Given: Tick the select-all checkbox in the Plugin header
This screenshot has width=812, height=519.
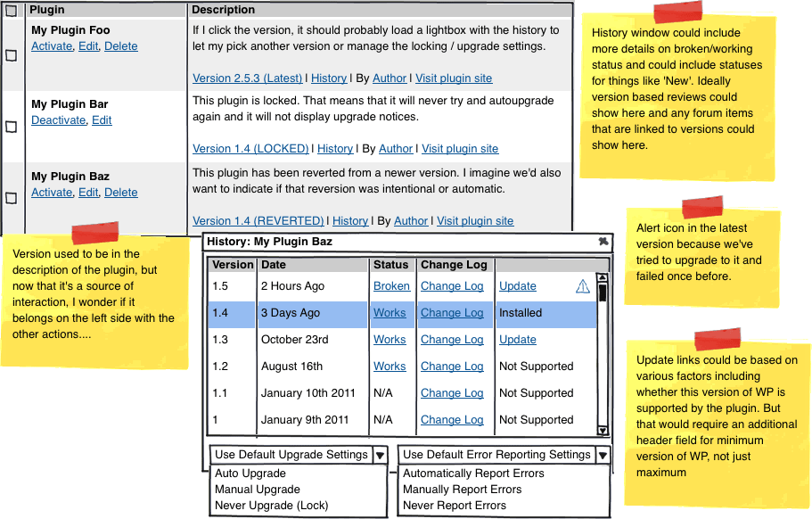Looking at the screenshot, I should coord(11,10).
